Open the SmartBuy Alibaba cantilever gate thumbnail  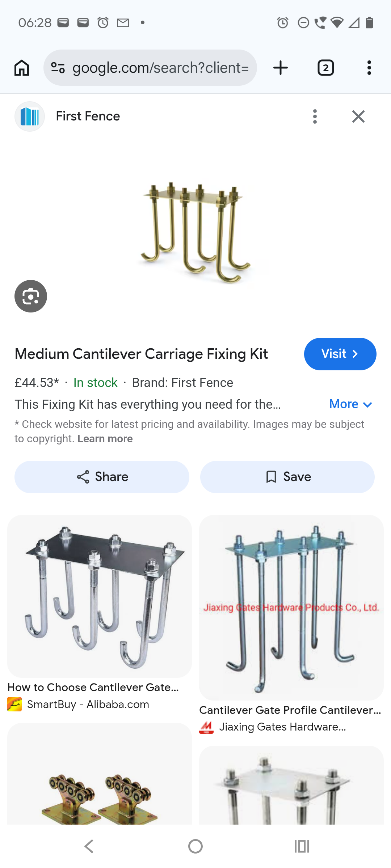100,596
